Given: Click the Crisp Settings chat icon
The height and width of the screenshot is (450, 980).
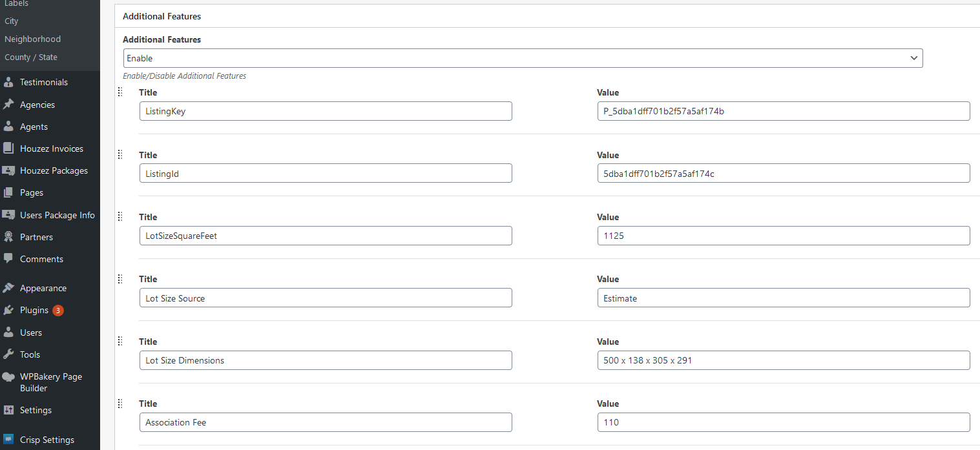Looking at the screenshot, I should point(8,440).
